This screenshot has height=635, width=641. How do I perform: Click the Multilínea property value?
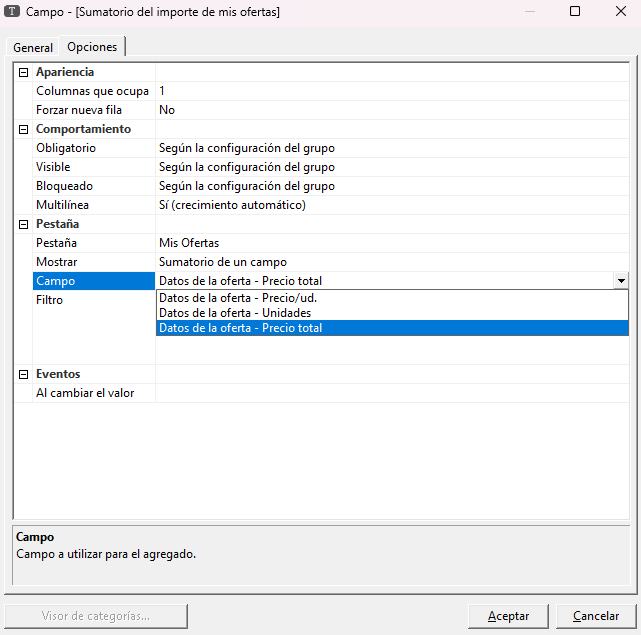tap(392, 205)
